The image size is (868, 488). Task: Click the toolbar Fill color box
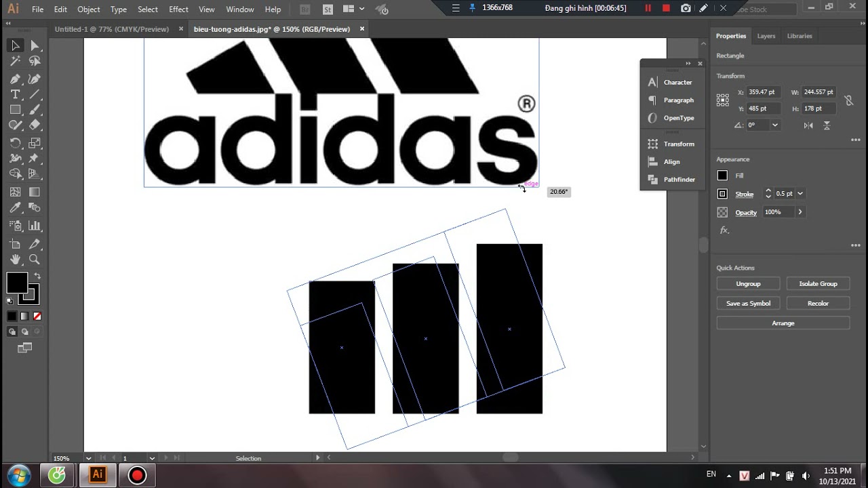(17, 283)
